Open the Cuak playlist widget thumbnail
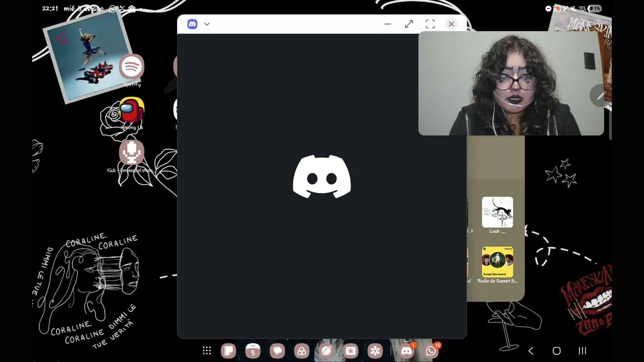644x362 pixels. 498,212
